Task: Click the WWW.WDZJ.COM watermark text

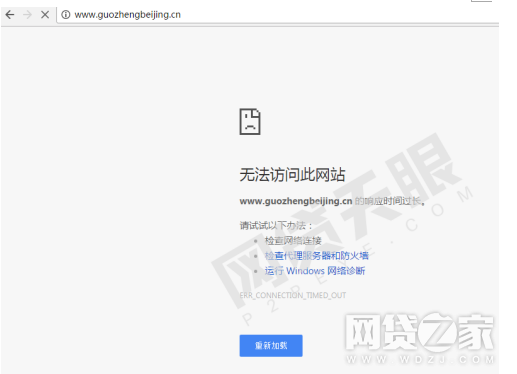Action: 420,360
